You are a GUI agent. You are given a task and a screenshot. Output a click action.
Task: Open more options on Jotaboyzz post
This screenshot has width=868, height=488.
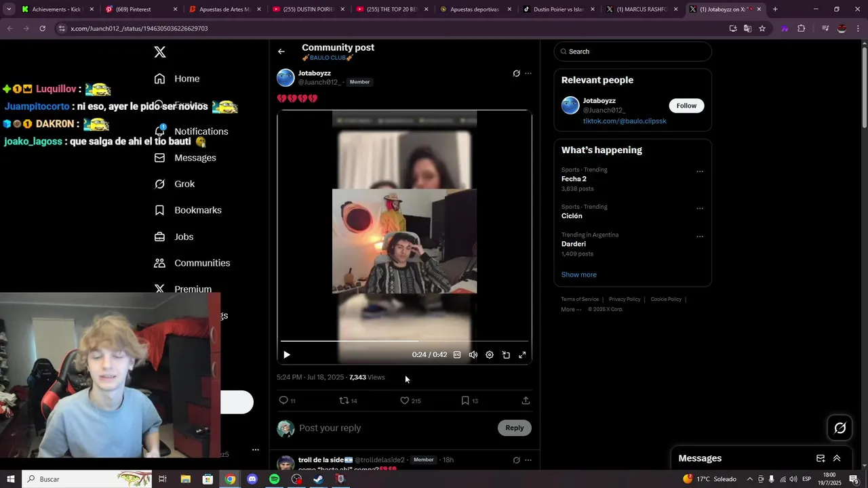tap(528, 73)
